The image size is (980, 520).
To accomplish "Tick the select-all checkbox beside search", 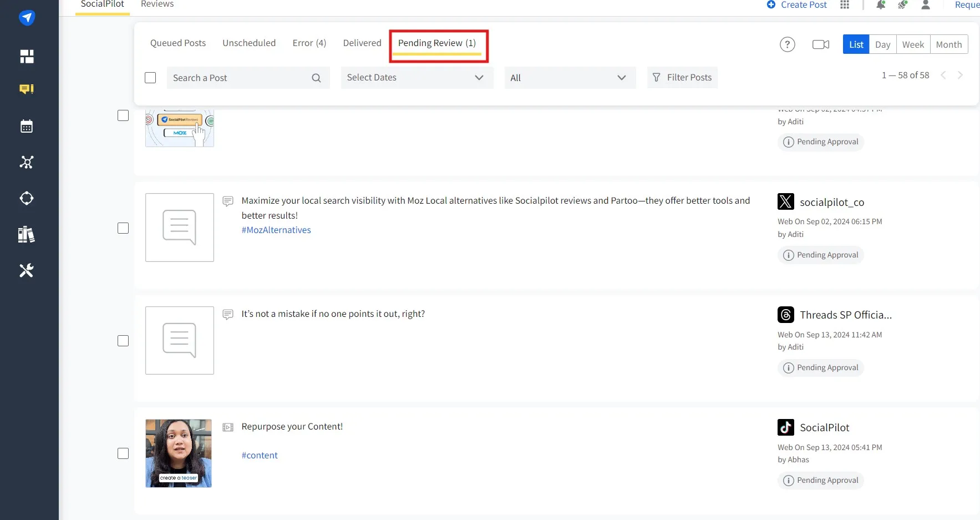I will (x=150, y=78).
